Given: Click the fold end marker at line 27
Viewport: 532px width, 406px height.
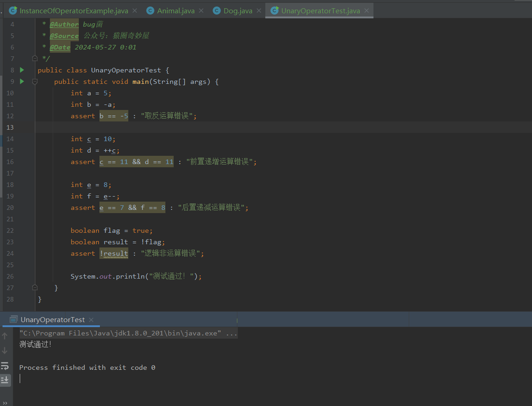Looking at the screenshot, I should (x=35, y=288).
